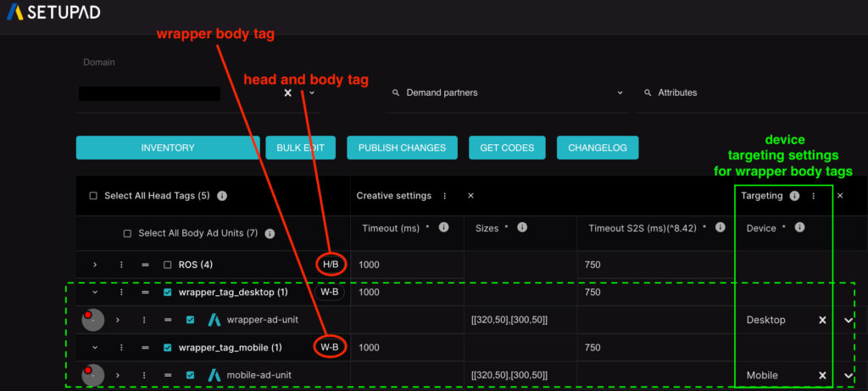Open three-dot menu of mobile-ad-unit row

[144, 376]
